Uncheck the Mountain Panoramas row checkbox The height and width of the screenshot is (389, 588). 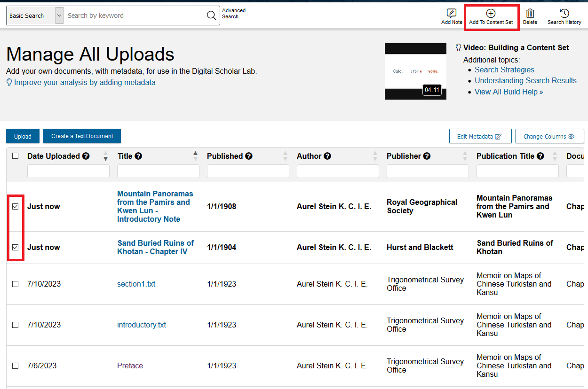click(15, 206)
